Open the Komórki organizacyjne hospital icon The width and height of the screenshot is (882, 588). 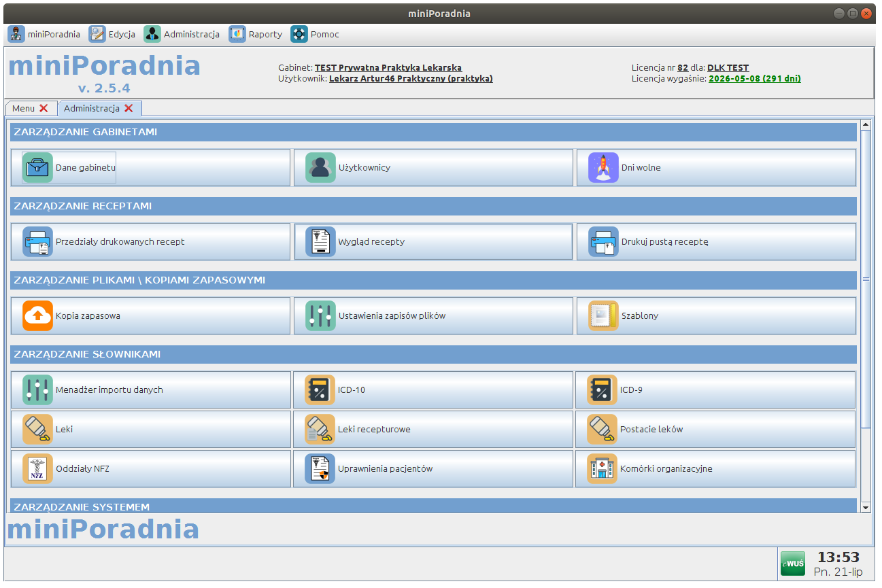pyautogui.click(x=602, y=468)
